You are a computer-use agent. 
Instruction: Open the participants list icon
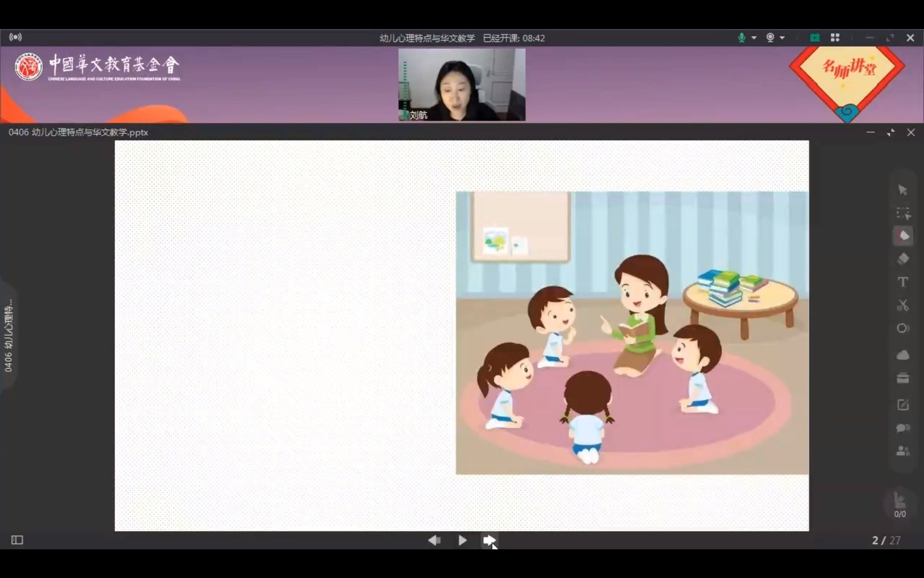(903, 451)
